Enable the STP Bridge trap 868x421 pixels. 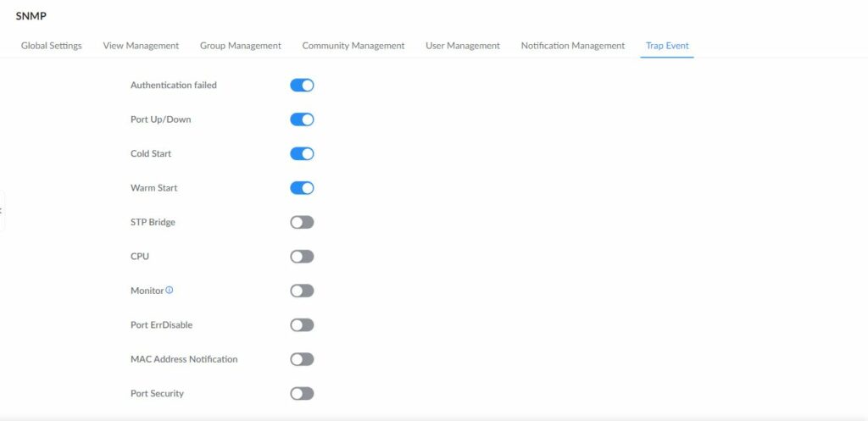pos(302,223)
